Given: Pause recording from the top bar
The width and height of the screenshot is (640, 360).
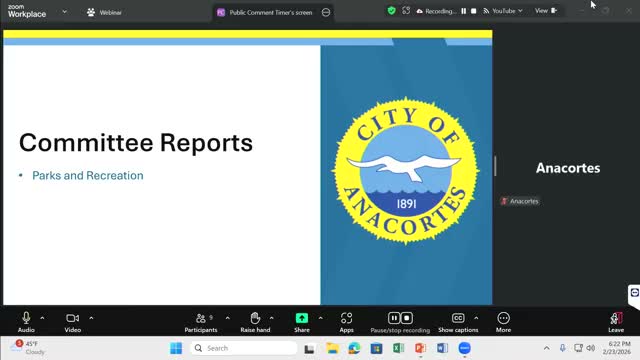Looking at the screenshot, I should click(464, 11).
